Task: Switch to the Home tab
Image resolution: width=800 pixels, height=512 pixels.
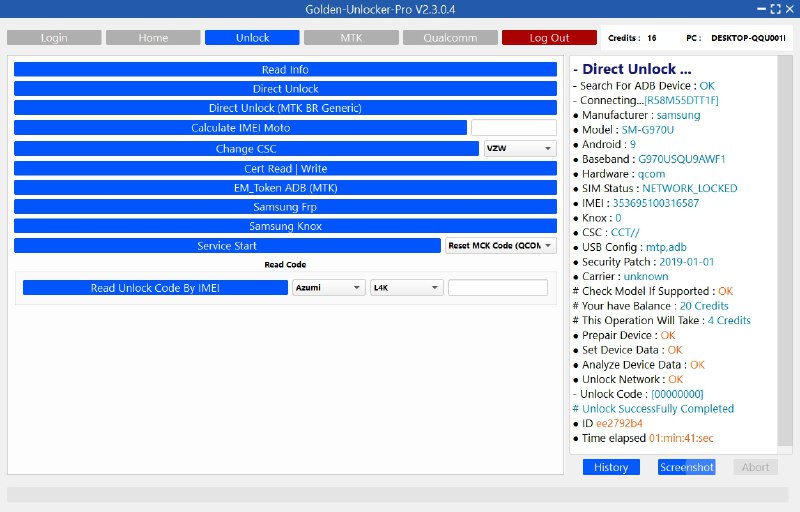Action: tap(153, 38)
